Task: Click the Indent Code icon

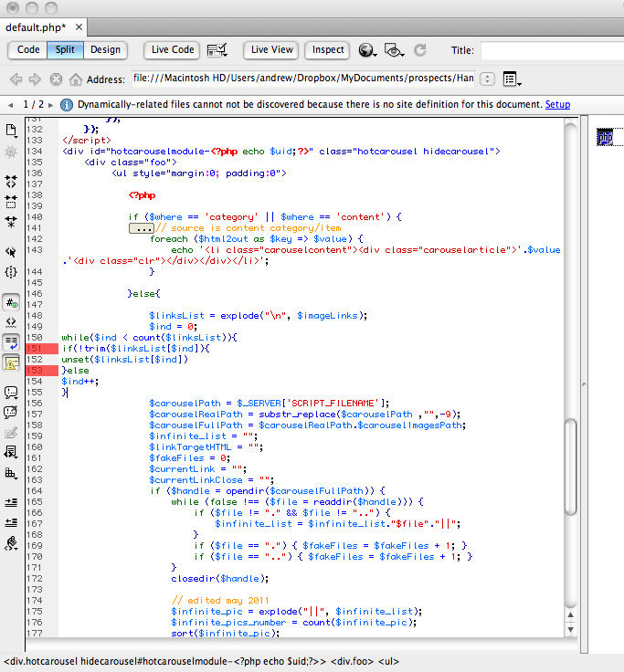Action: (11, 502)
